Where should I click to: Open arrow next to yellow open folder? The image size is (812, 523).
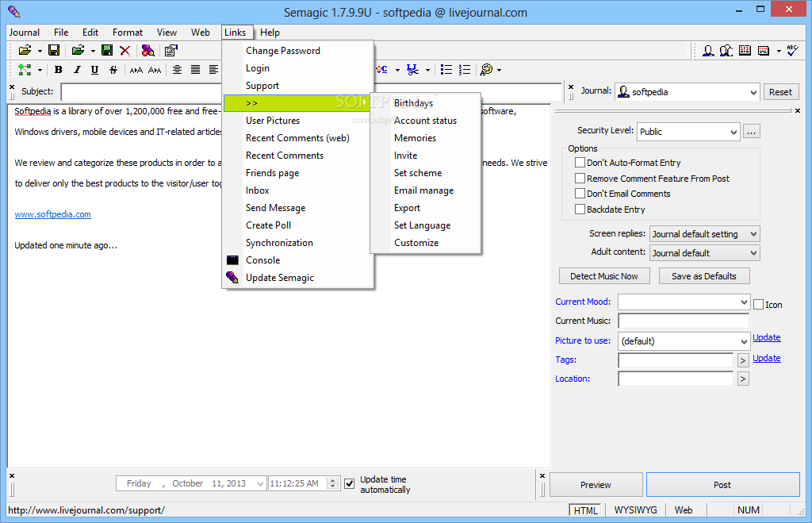pos(40,51)
